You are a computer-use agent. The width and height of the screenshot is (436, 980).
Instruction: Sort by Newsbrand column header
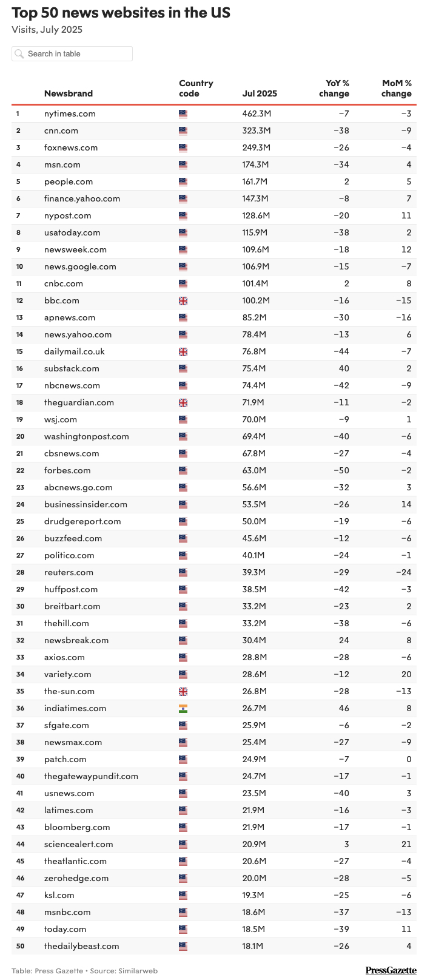click(69, 93)
